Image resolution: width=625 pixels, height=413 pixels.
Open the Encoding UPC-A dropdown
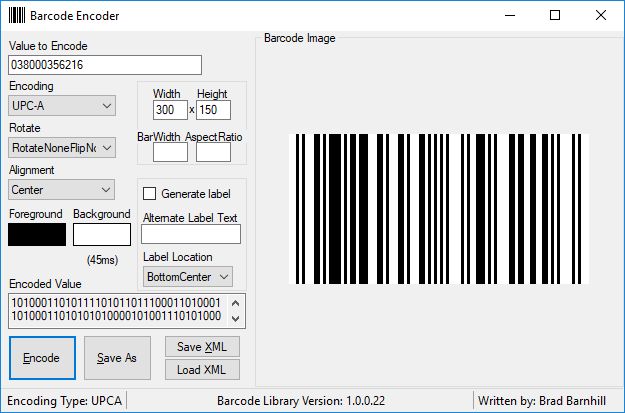[x=62, y=106]
